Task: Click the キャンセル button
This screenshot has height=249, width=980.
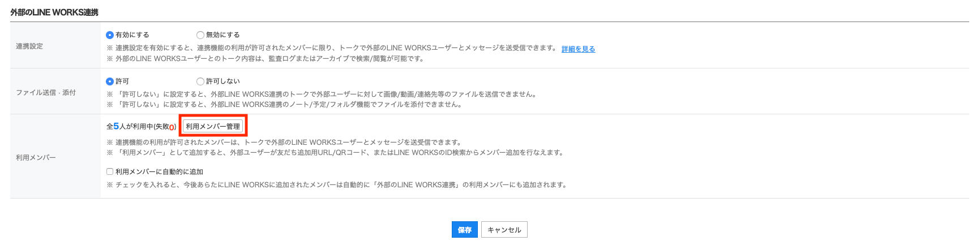Action: [x=504, y=230]
